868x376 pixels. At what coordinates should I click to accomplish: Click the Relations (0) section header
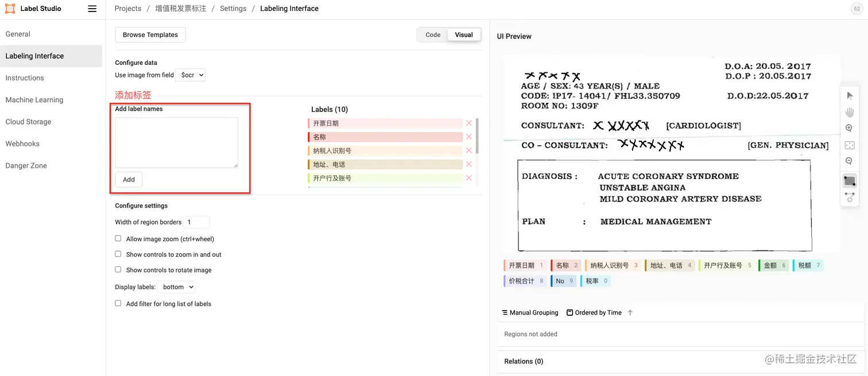(524, 361)
